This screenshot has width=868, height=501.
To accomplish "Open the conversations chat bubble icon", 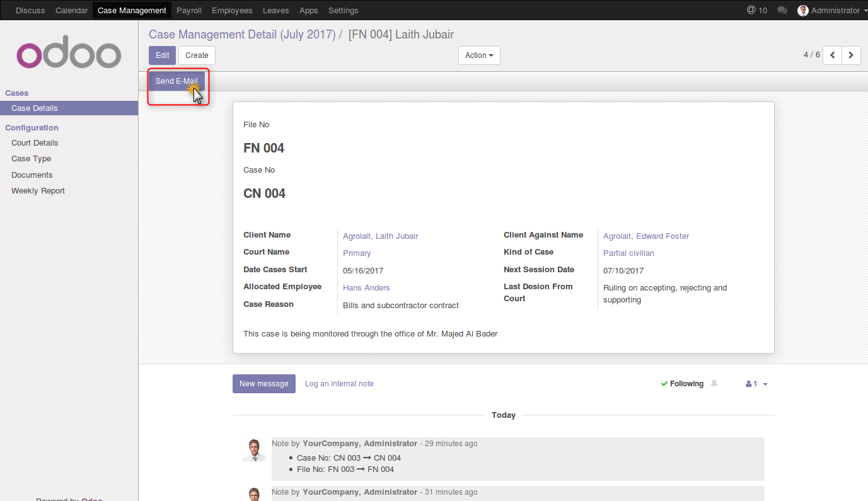I will (782, 10).
